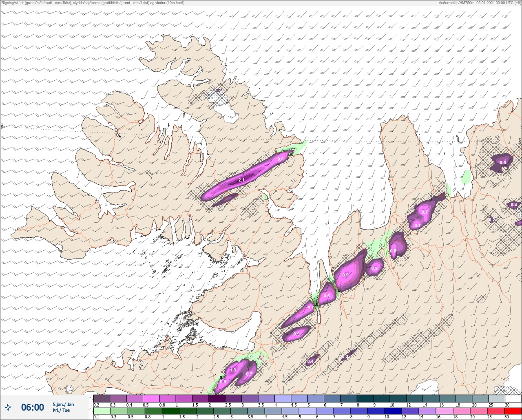
Task: Click the 1.3 snowfall value on map
Action: pos(233,370)
